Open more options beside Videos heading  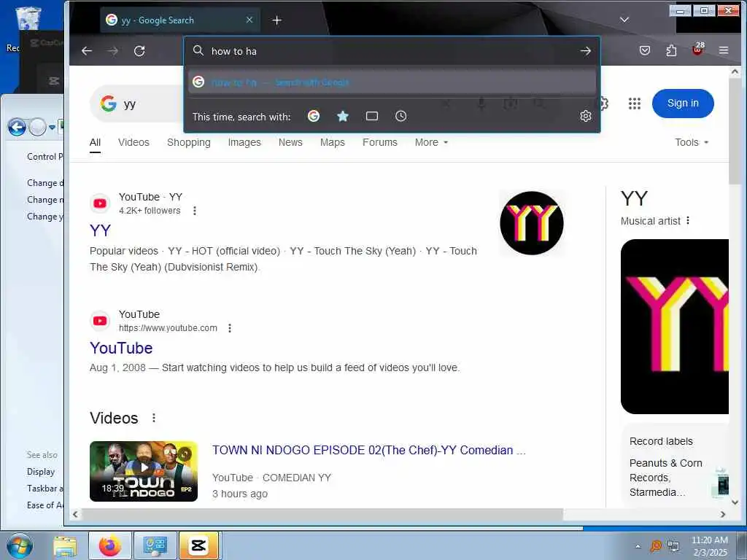(153, 418)
